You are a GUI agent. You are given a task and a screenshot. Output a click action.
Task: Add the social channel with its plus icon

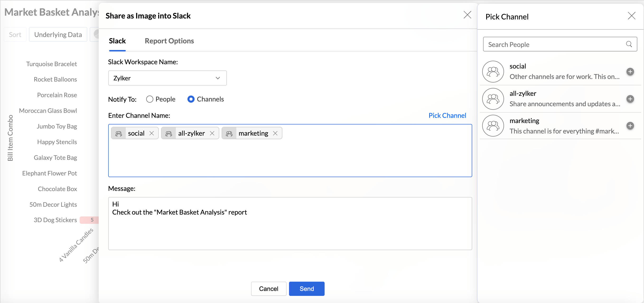click(x=630, y=72)
